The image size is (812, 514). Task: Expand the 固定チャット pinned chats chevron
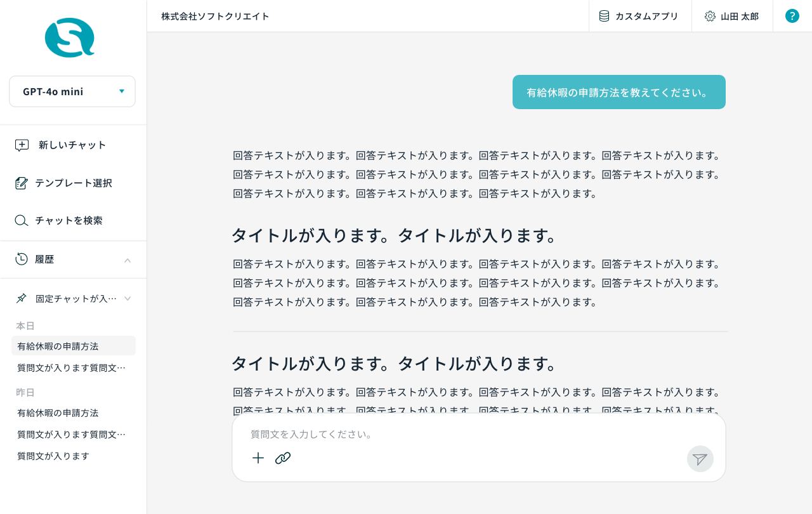click(128, 298)
